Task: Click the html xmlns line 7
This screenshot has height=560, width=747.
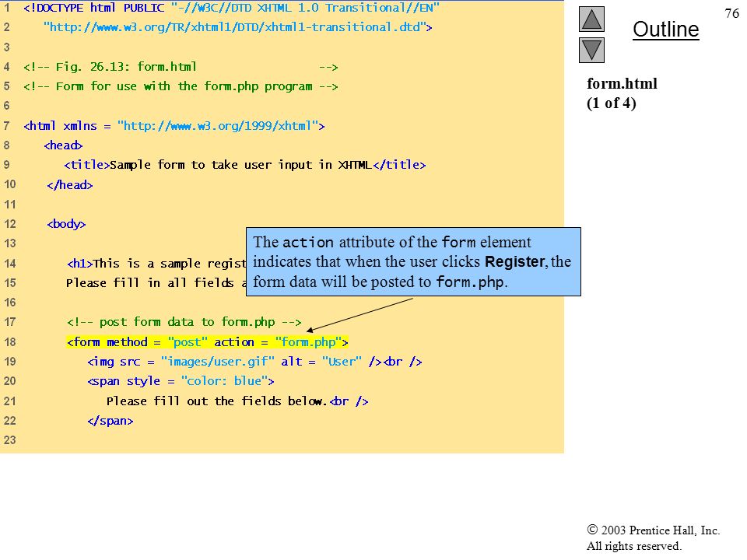Action: tap(174, 126)
